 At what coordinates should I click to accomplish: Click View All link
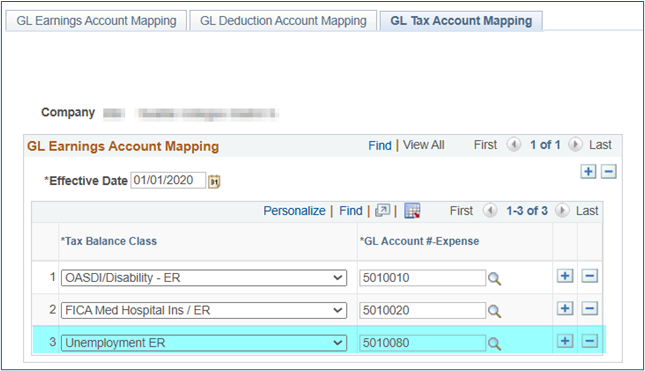coord(423,145)
